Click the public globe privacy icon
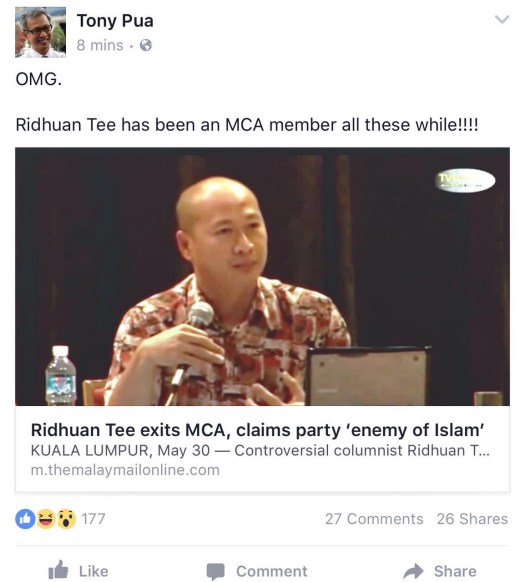 [x=146, y=45]
